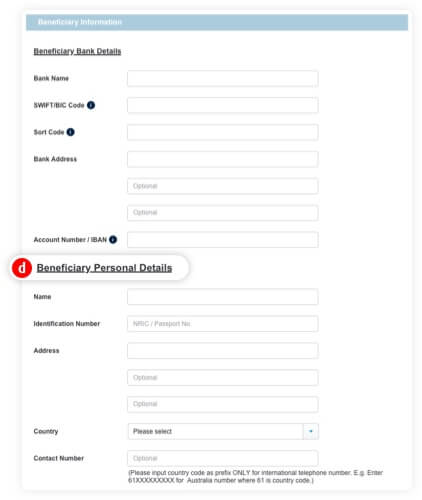This screenshot has height=500, width=422.
Task: Focus the first Bank Address field
Action: coord(223,159)
